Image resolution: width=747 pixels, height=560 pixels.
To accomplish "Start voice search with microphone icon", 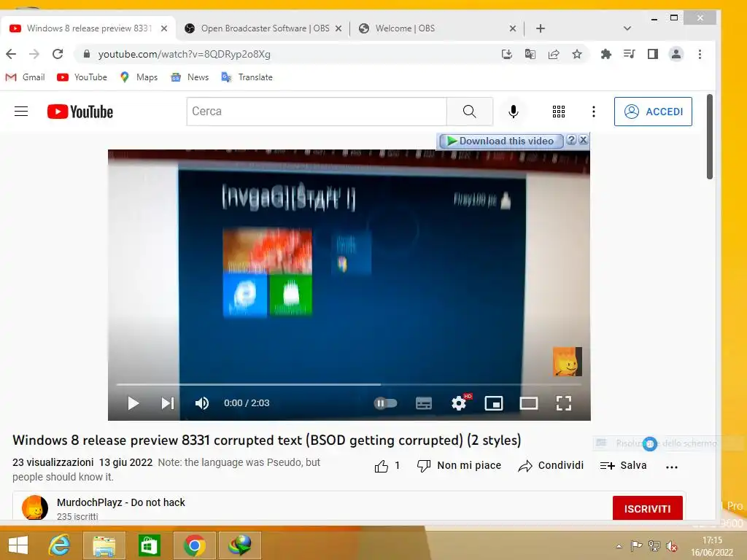I will tap(513, 112).
